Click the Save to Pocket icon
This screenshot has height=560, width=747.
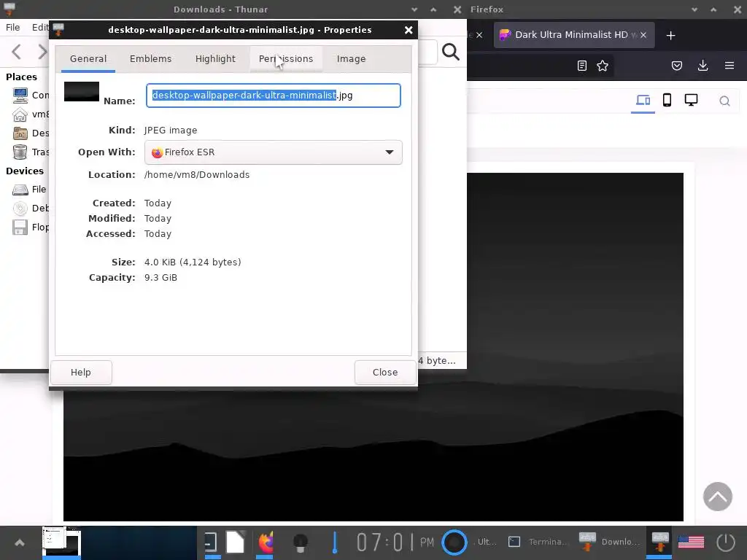(x=676, y=66)
